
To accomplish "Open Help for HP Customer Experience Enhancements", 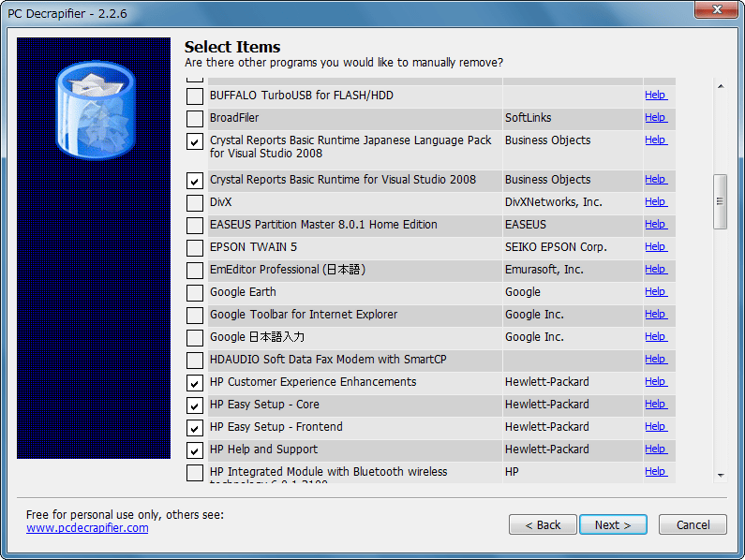I will pyautogui.click(x=656, y=382).
